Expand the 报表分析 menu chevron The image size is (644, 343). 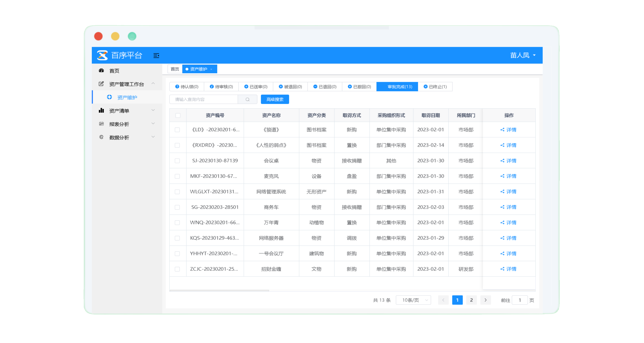pyautogui.click(x=153, y=124)
